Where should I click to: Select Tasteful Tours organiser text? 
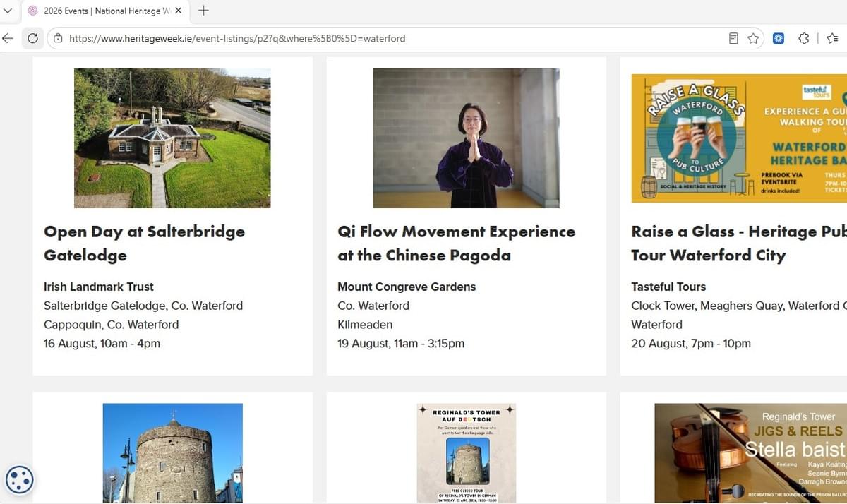click(668, 287)
